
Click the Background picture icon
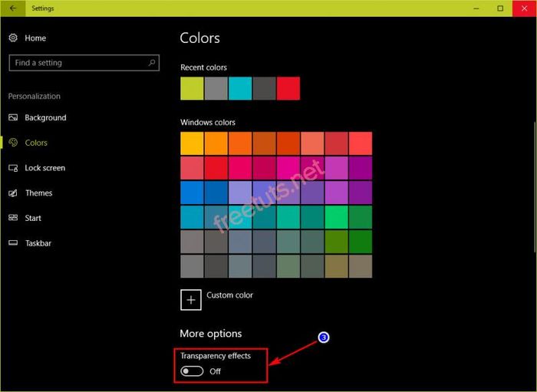pos(13,118)
